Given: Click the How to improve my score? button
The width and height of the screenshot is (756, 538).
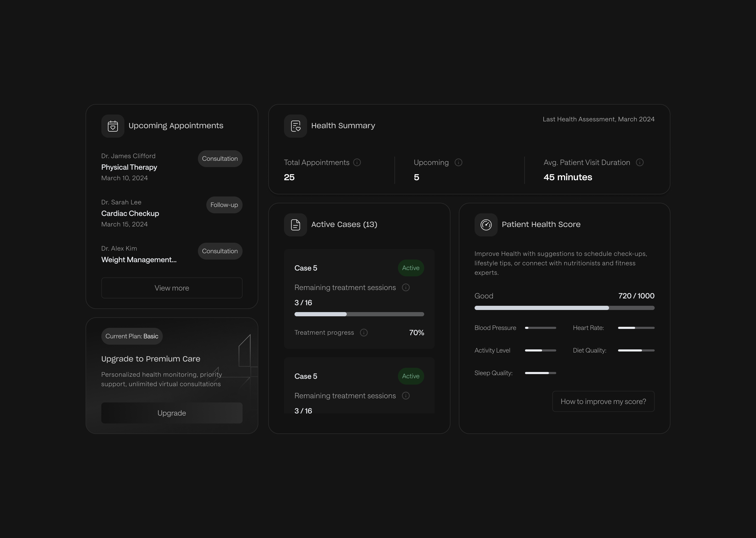Looking at the screenshot, I should (603, 401).
